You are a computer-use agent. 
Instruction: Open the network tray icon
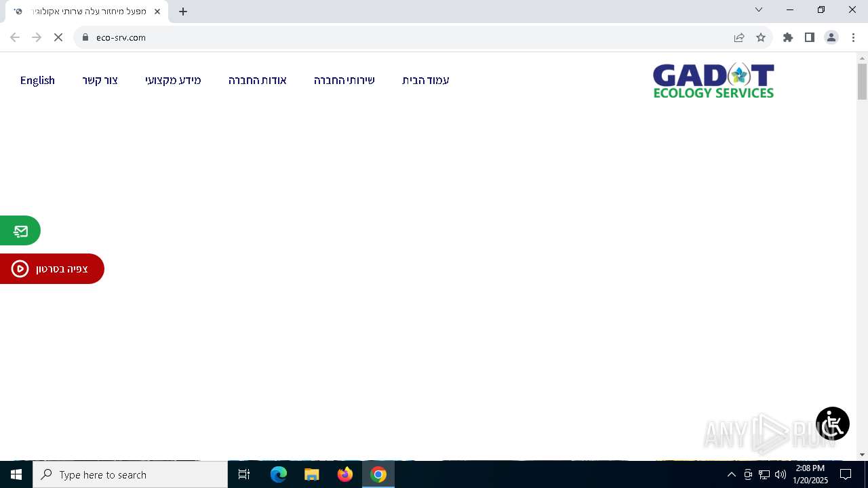[764, 474]
